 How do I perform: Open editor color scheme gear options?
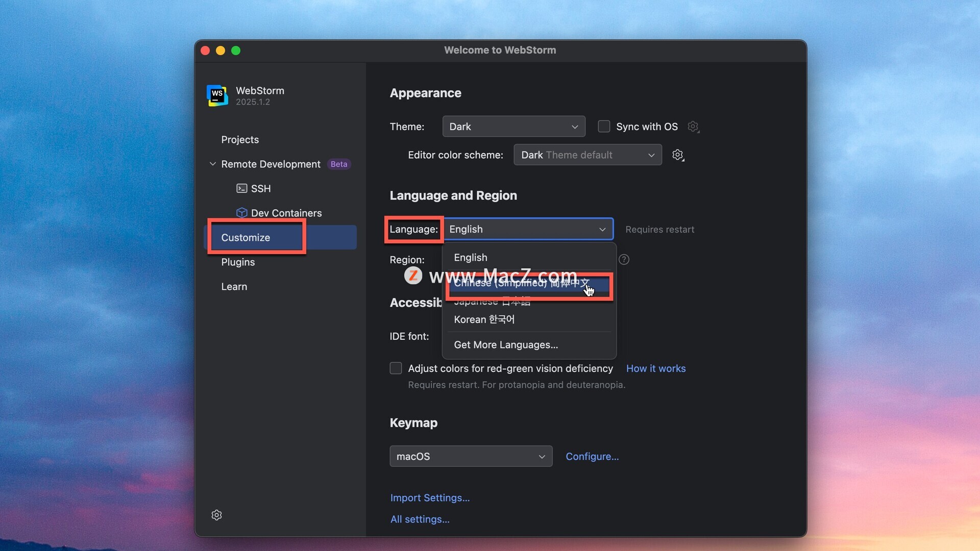click(678, 155)
